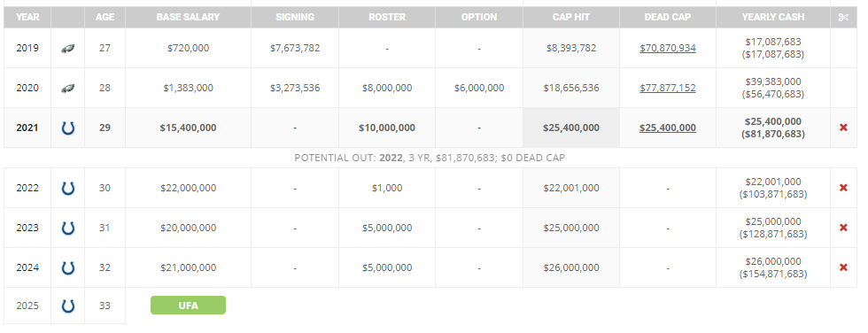Click the scissors icon in the table header

point(843,17)
